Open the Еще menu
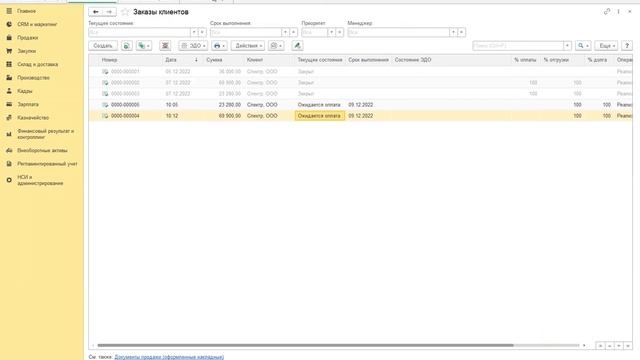The image size is (640, 360). click(x=606, y=46)
